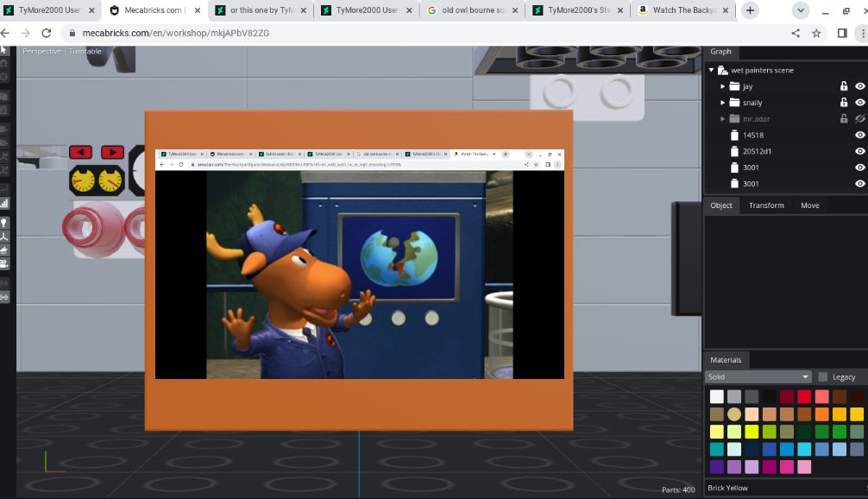Pick the bright red color swatch
Screen dimensions: 868x499
(x=804, y=396)
